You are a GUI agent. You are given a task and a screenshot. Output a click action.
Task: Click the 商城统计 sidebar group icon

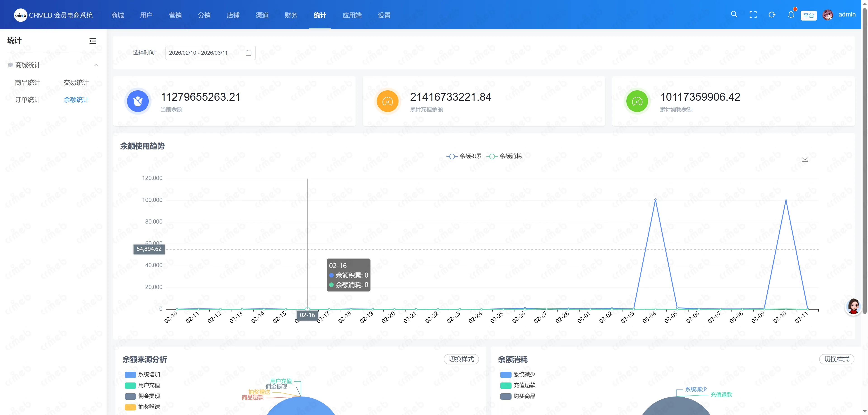pyautogui.click(x=10, y=65)
